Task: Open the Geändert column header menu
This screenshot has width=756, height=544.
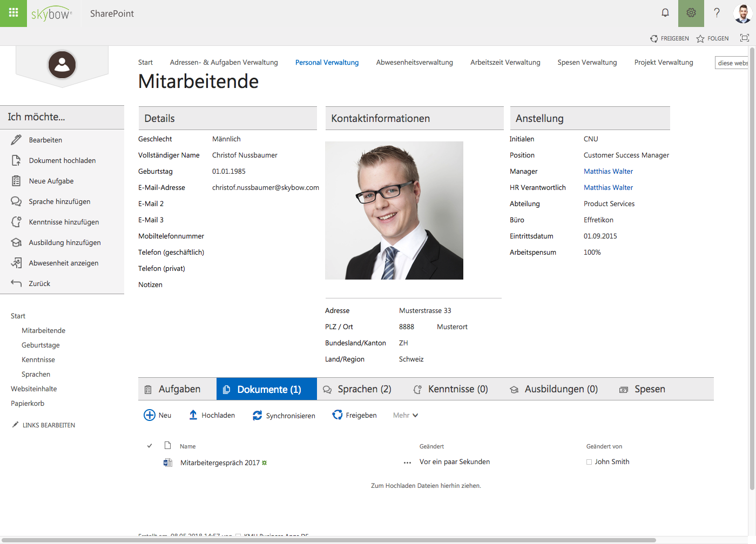Action: pos(431,446)
